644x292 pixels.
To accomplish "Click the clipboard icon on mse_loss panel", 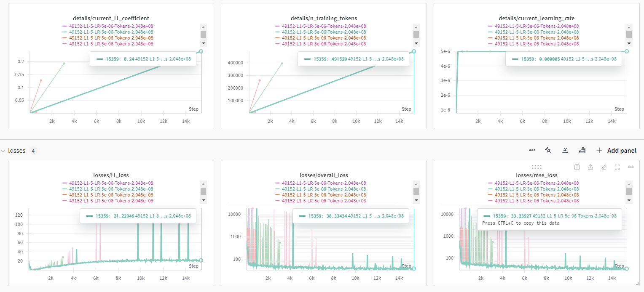I will 577,167.
